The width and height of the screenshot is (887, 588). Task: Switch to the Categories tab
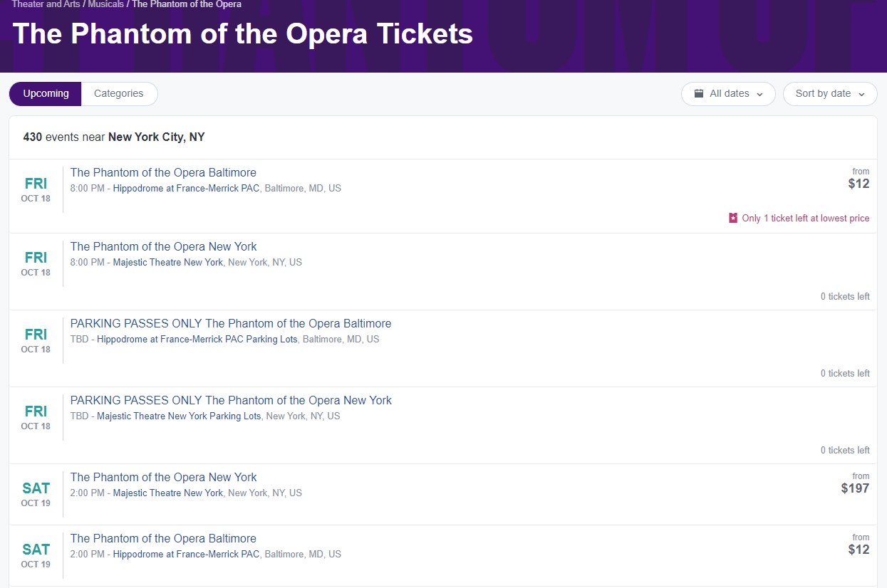[x=119, y=93]
